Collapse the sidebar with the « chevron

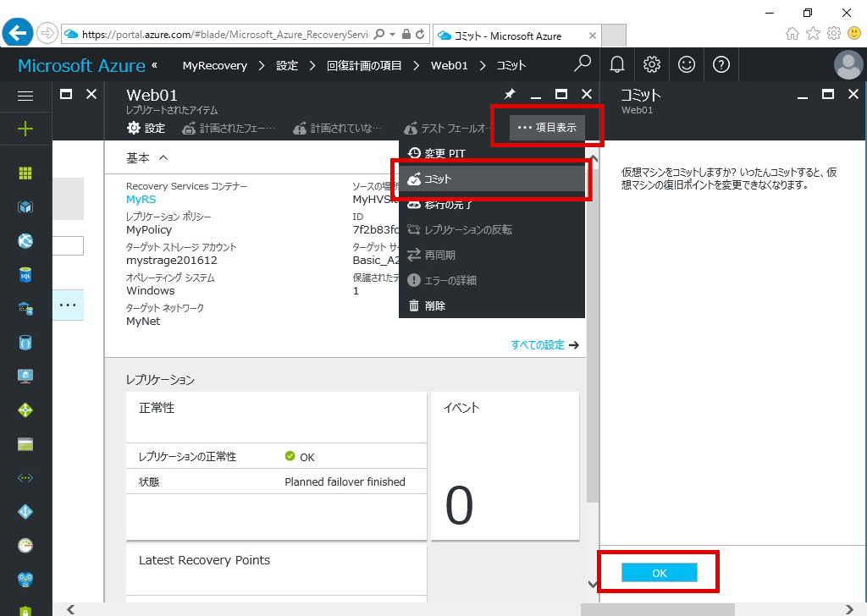pos(155,64)
